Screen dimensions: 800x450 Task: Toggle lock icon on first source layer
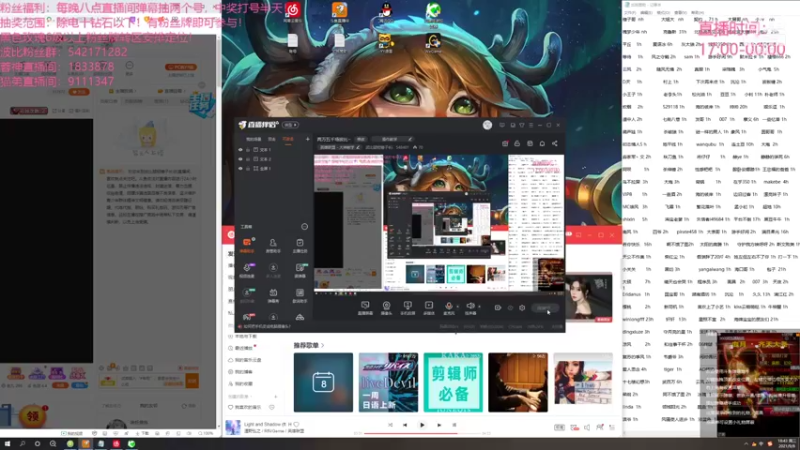(248, 150)
